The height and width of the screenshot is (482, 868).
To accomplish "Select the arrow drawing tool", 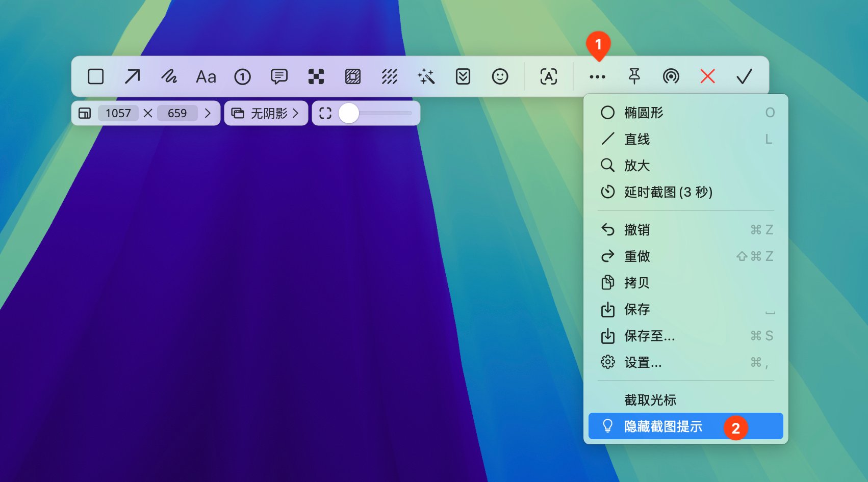I will pos(133,76).
